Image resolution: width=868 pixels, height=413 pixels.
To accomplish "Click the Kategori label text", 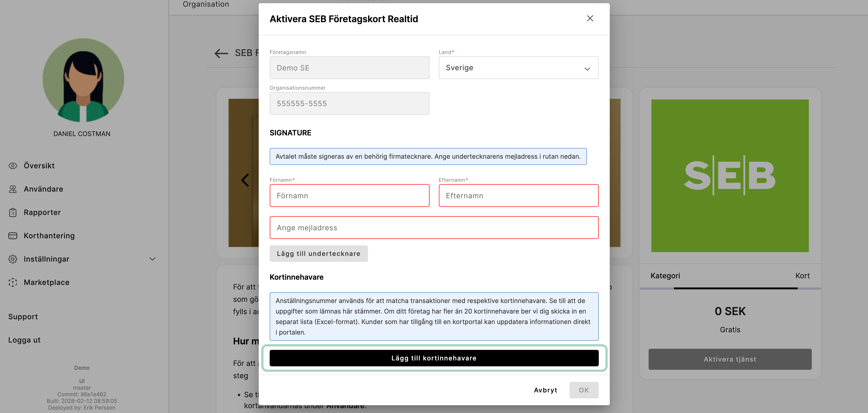I will point(665,276).
